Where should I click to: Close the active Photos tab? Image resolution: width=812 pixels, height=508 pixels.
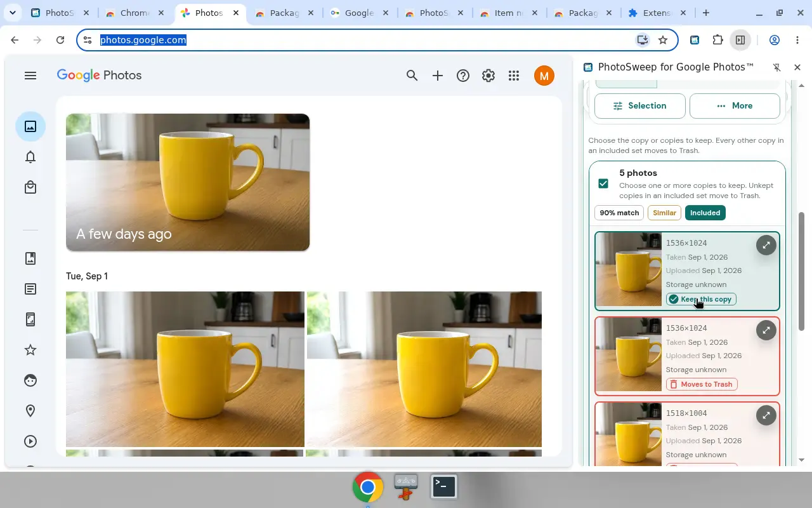point(235,13)
